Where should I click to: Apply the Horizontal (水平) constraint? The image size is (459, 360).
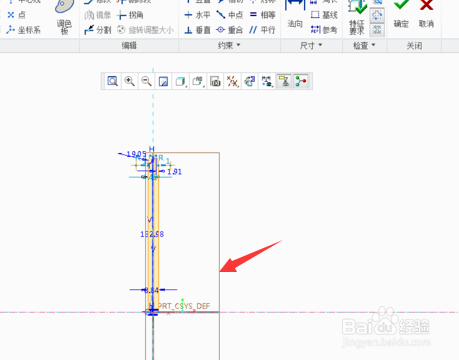[x=197, y=15]
